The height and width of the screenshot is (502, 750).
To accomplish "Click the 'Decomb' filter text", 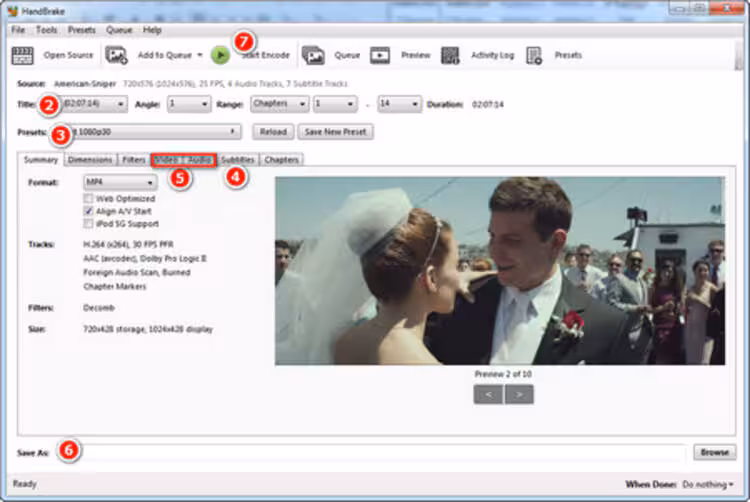I will tap(99, 308).
